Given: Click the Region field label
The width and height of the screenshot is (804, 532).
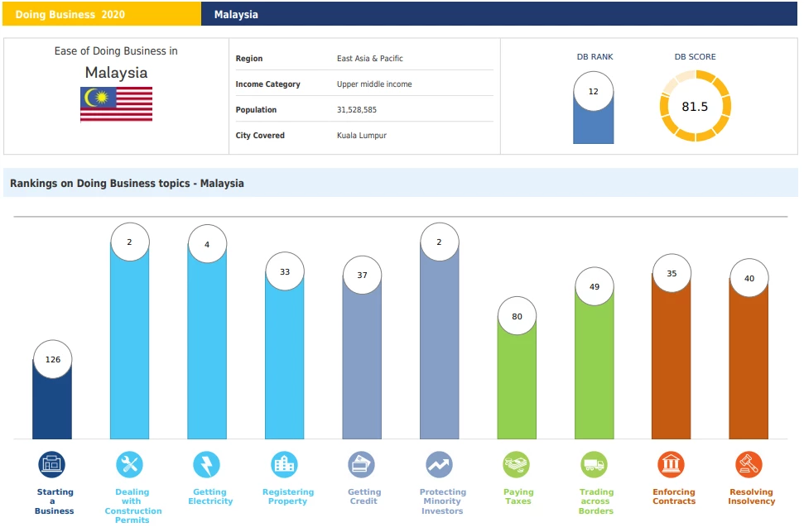Looking at the screenshot, I should [x=249, y=59].
